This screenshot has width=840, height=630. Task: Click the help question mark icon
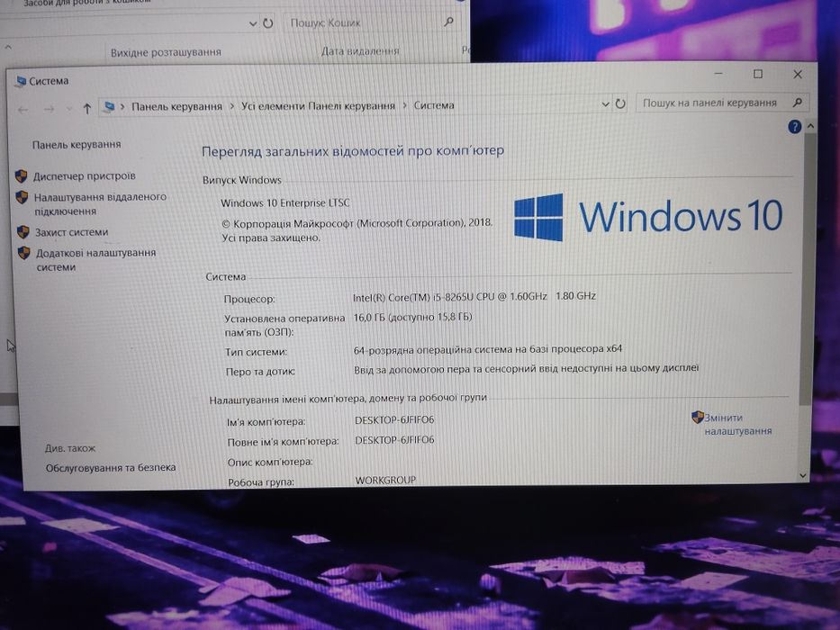(794, 127)
